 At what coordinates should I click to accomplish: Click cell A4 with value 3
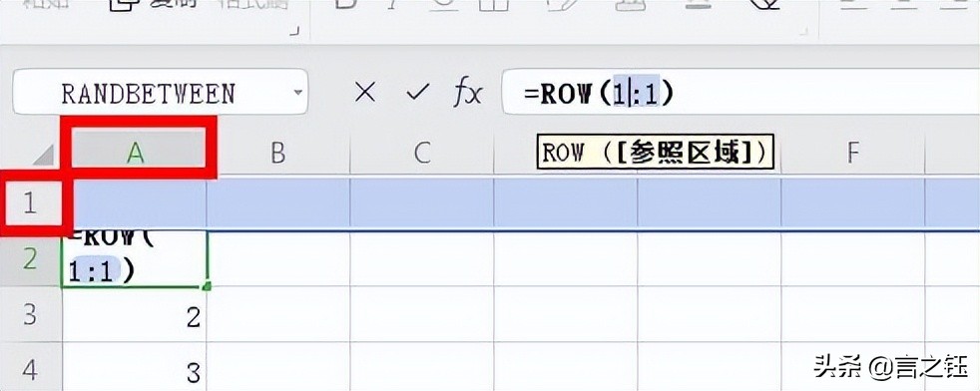point(135,367)
